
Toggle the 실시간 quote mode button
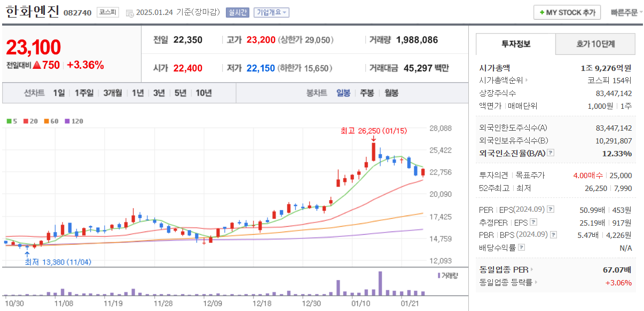coord(237,12)
